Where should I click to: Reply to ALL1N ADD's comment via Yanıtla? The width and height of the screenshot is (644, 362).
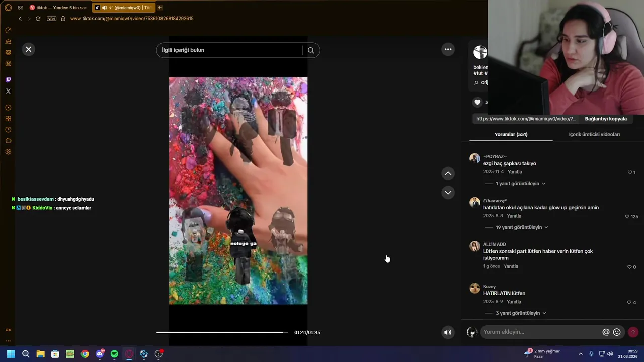click(x=511, y=266)
